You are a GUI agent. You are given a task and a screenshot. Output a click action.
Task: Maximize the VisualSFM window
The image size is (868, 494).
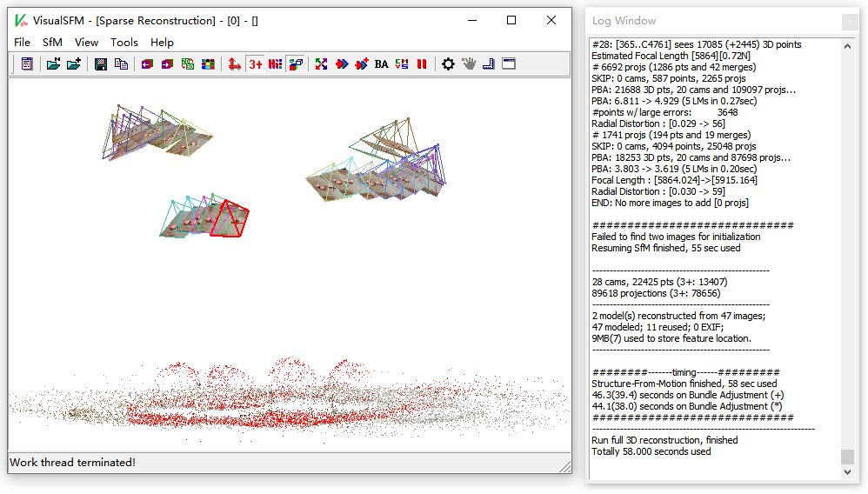pos(511,21)
